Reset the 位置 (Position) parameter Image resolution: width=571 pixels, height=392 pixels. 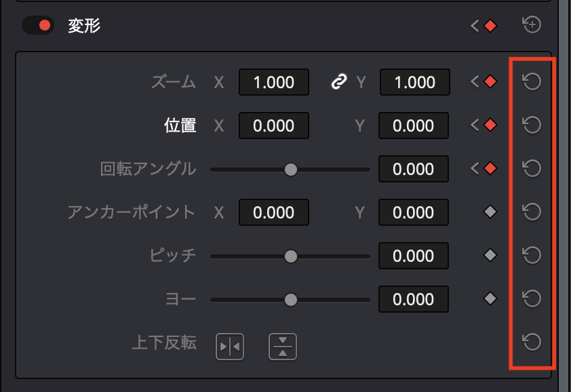point(532,125)
